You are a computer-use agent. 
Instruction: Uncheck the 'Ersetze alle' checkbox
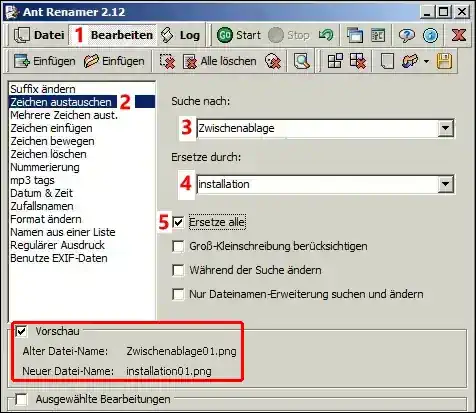click(x=178, y=222)
